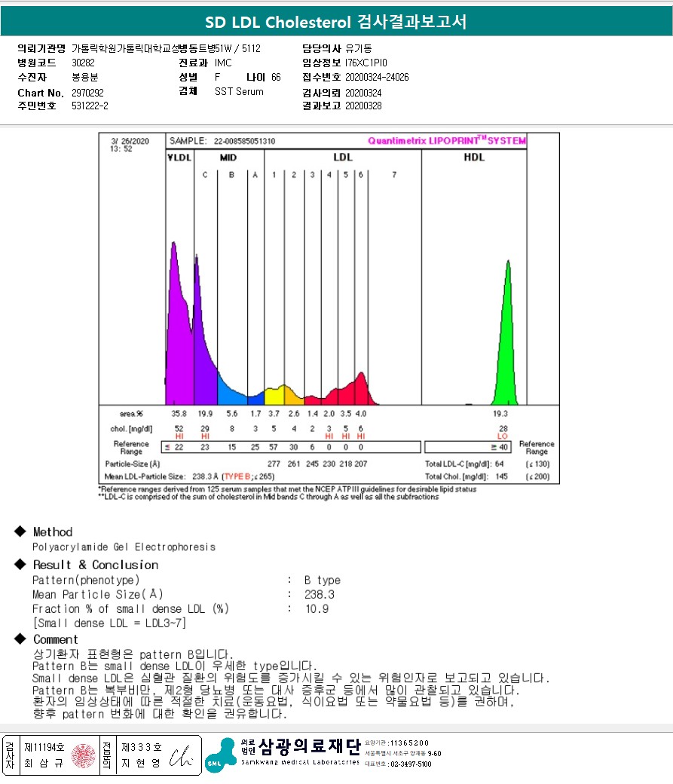Select HDL cholesterol value 28
The height and width of the screenshot is (784, 673).
pos(503,428)
